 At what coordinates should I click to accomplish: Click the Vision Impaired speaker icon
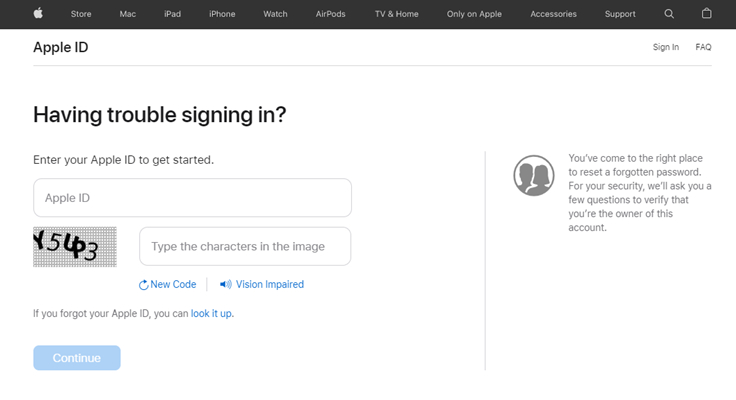click(x=225, y=284)
